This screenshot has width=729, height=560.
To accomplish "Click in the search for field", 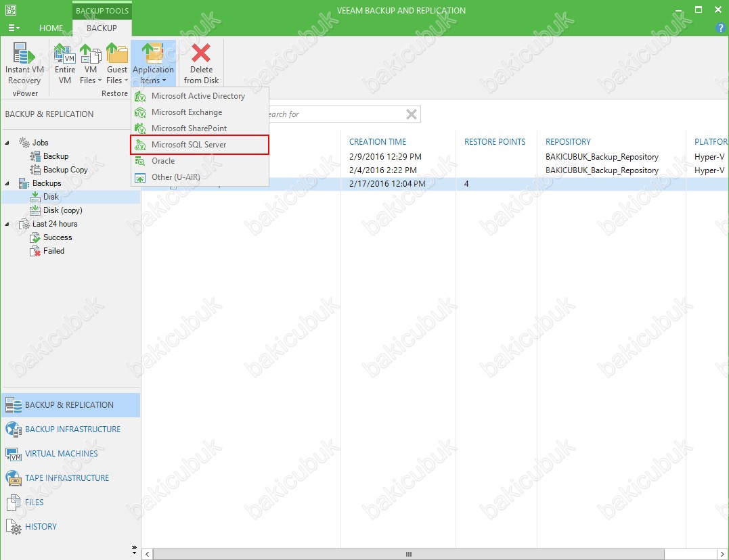I will pyautogui.click(x=335, y=114).
